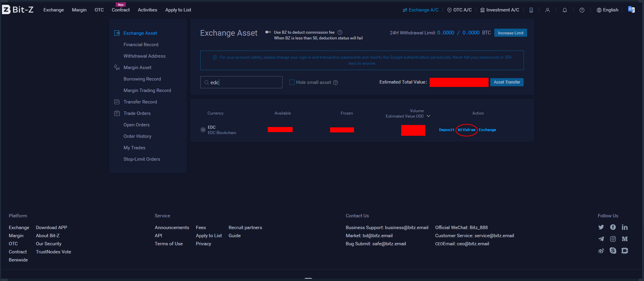
Task: Open the Contract menu in top navigation
Action: tap(121, 10)
